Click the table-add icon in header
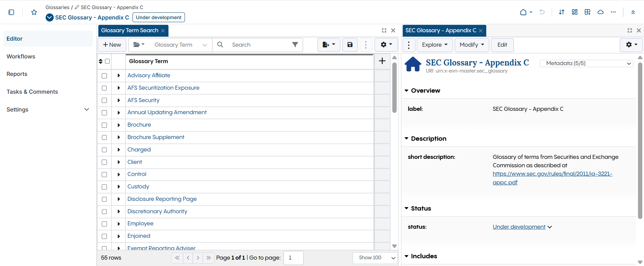The image size is (644, 266). pyautogui.click(x=587, y=12)
